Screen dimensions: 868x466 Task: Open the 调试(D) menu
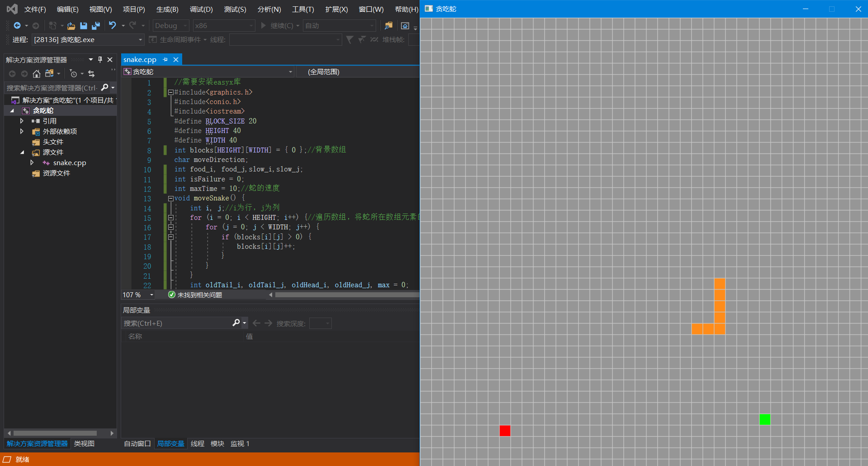tap(201, 9)
